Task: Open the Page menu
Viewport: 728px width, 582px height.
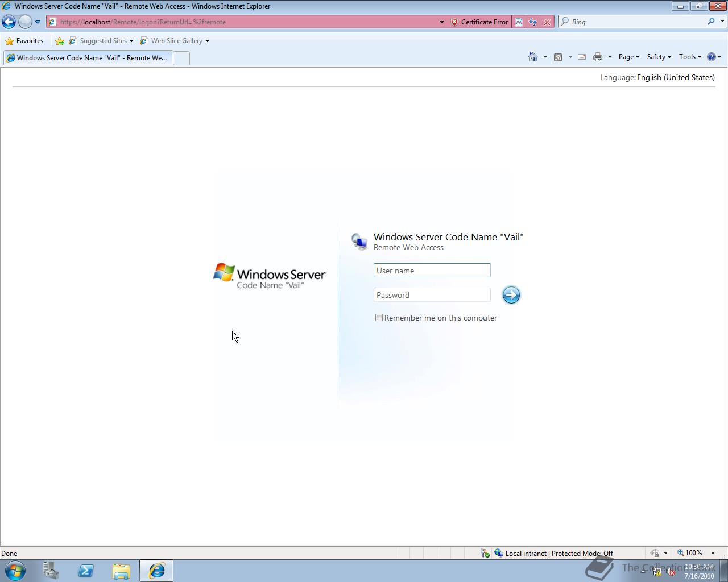Action: click(629, 57)
